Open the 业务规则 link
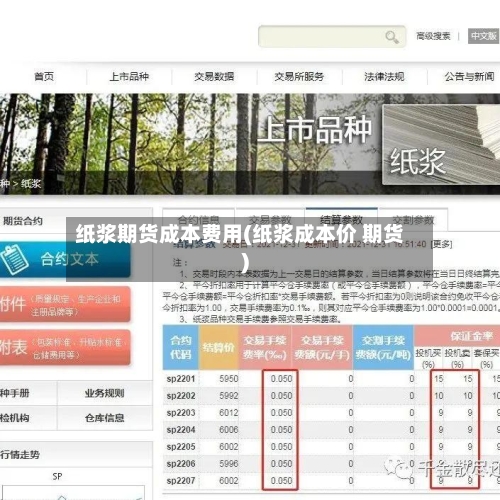This screenshot has width=500, height=500. [x=104, y=393]
